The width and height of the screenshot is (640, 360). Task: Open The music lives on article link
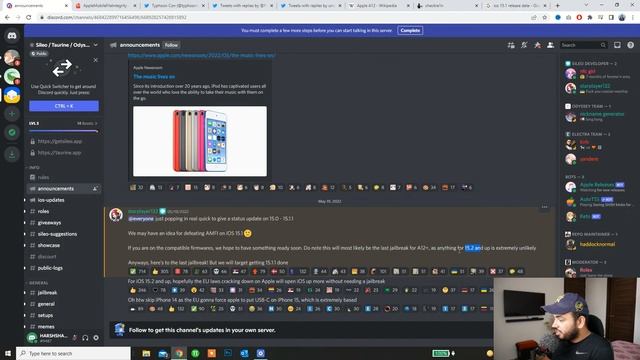point(154,77)
